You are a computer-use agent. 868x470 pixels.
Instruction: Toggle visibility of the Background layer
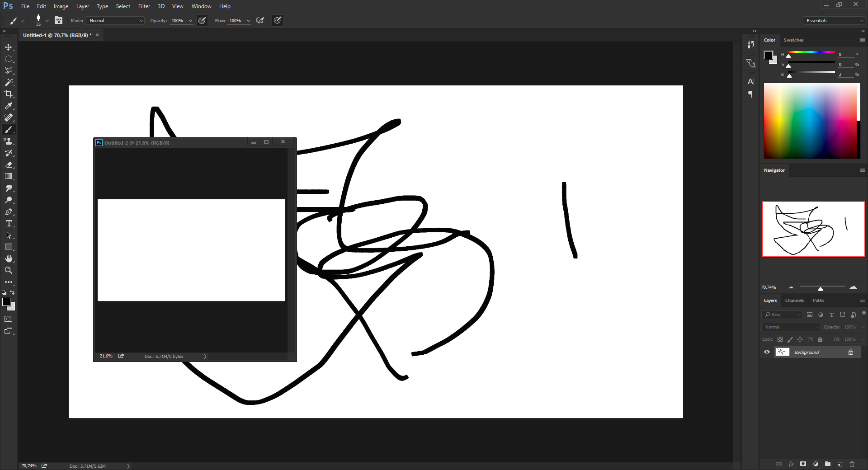(766, 352)
